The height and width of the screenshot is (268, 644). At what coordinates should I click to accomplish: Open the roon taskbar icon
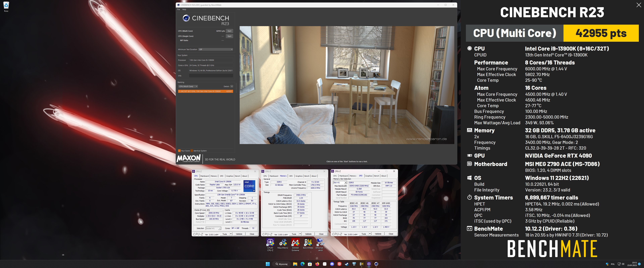(x=325, y=264)
